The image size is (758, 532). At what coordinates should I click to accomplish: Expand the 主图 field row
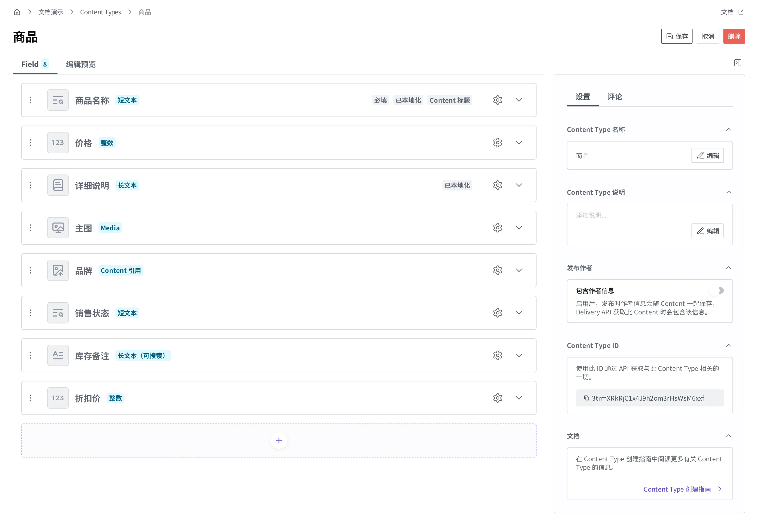coord(519,228)
